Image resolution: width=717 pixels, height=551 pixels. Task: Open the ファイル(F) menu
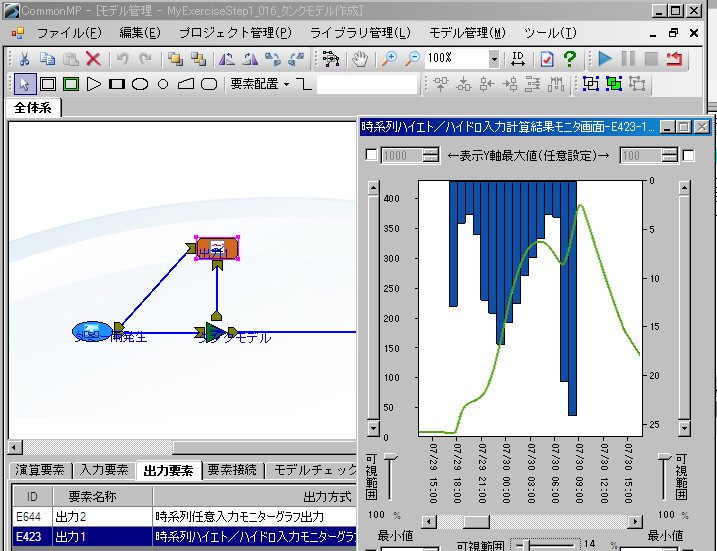(68, 33)
